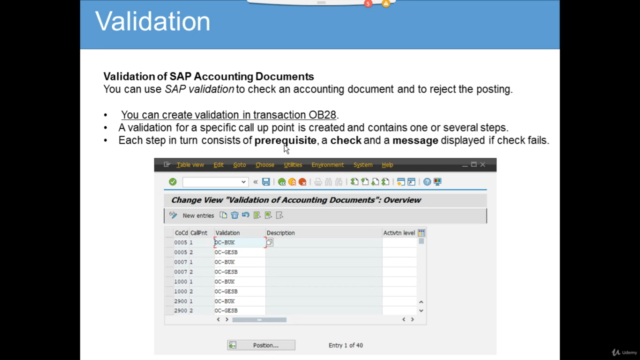Viewport: 640px width, 360px height.
Task: Select the row selector for row 1000 1
Action: pos(169,282)
